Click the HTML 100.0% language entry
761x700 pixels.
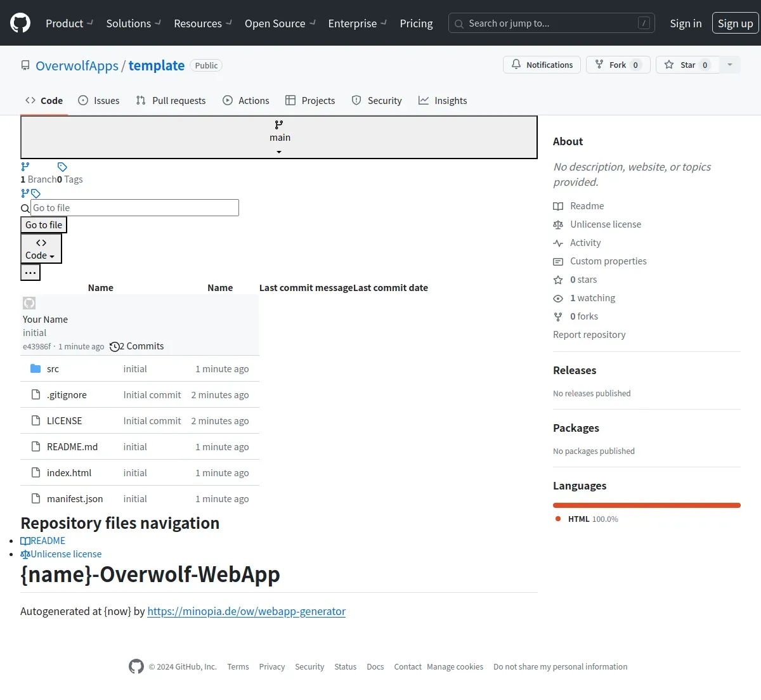click(x=587, y=519)
